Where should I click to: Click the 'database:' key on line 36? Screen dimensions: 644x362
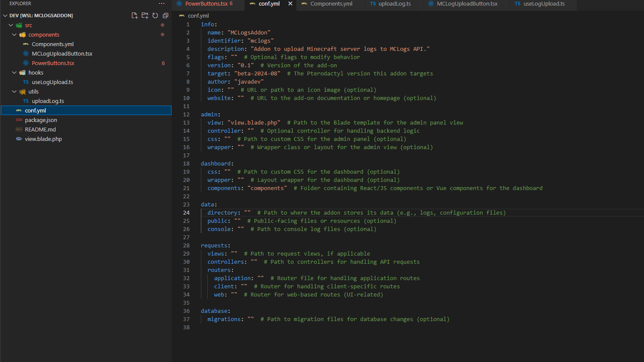(x=216, y=311)
